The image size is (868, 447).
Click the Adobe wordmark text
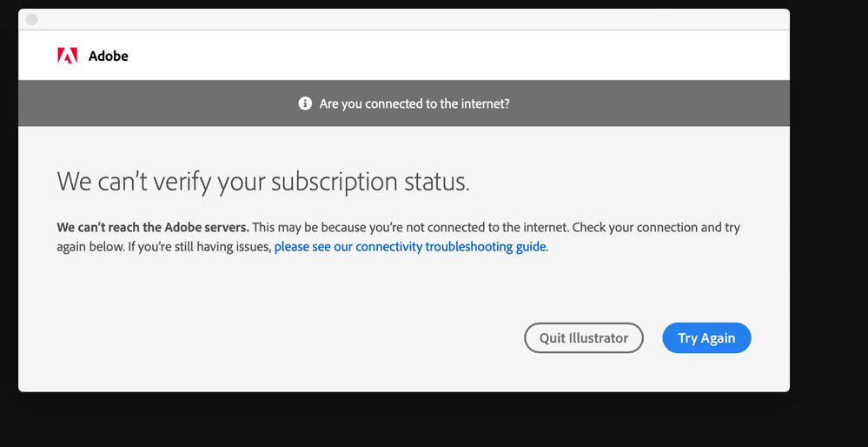[109, 56]
